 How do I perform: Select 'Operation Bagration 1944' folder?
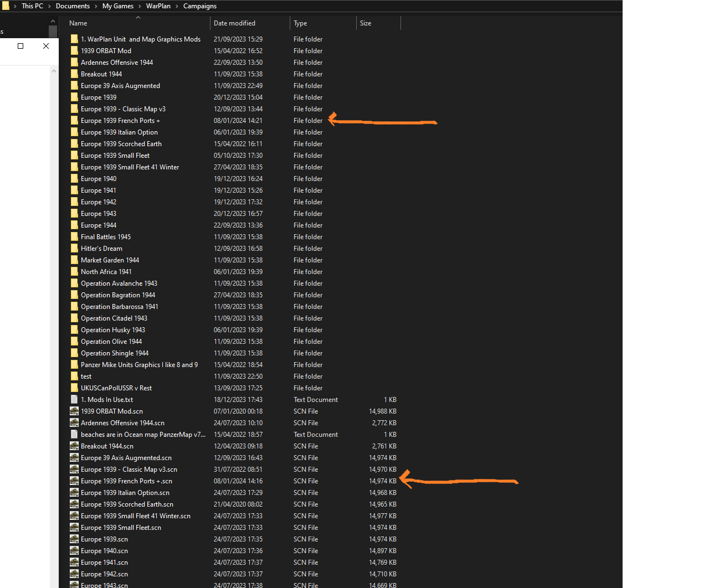click(x=118, y=295)
